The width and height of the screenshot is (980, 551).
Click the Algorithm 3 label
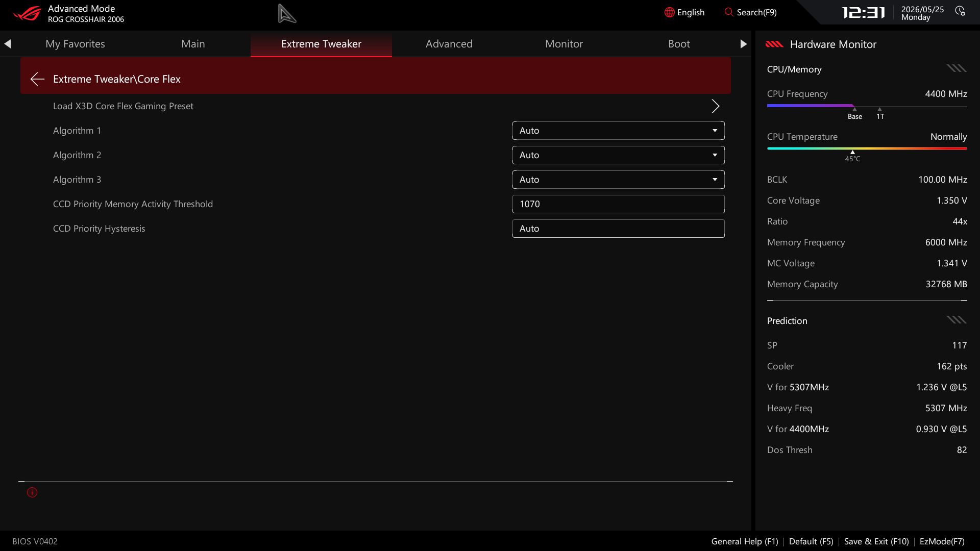point(77,180)
